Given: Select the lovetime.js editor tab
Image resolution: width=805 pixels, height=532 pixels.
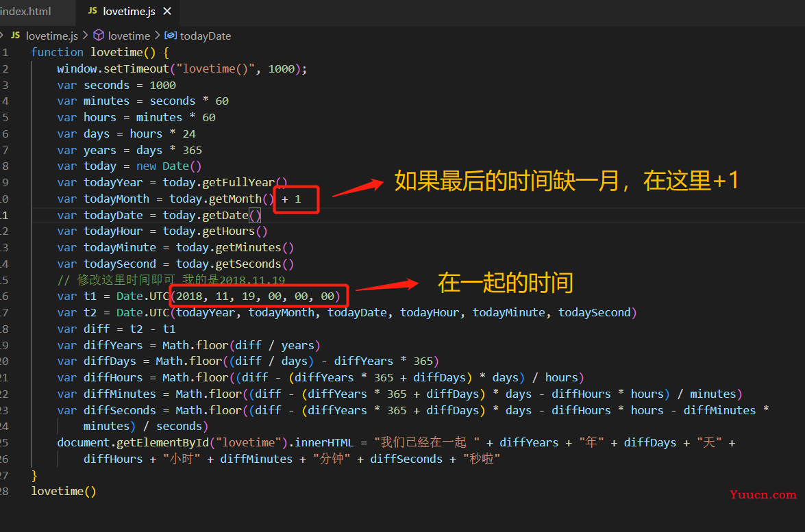Looking at the screenshot, I should coord(128,11).
